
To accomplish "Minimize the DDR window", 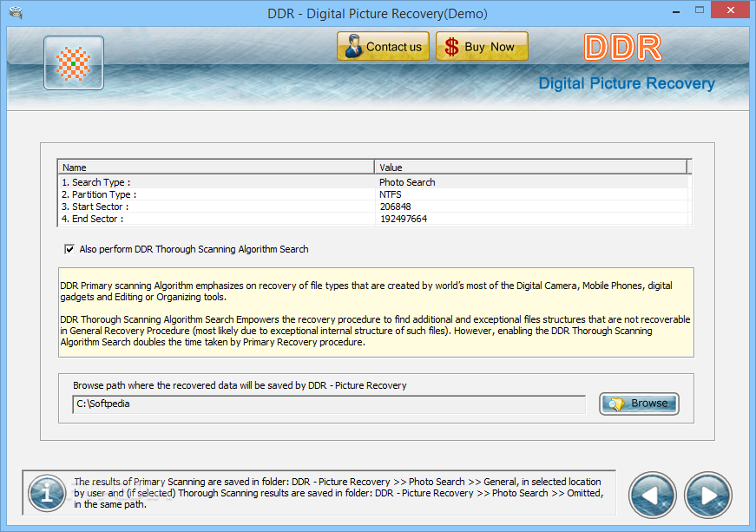I will point(676,10).
